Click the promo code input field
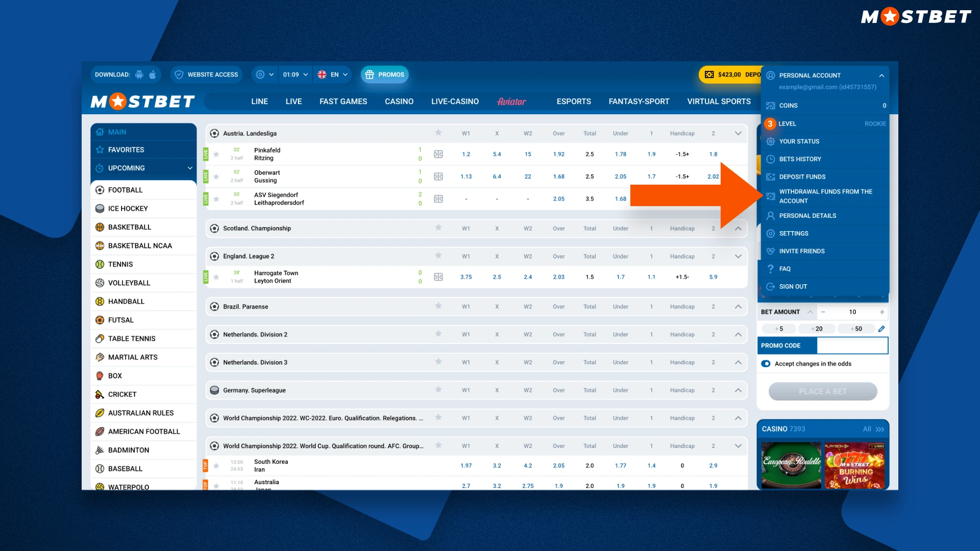The width and height of the screenshot is (980, 551). (x=852, y=345)
